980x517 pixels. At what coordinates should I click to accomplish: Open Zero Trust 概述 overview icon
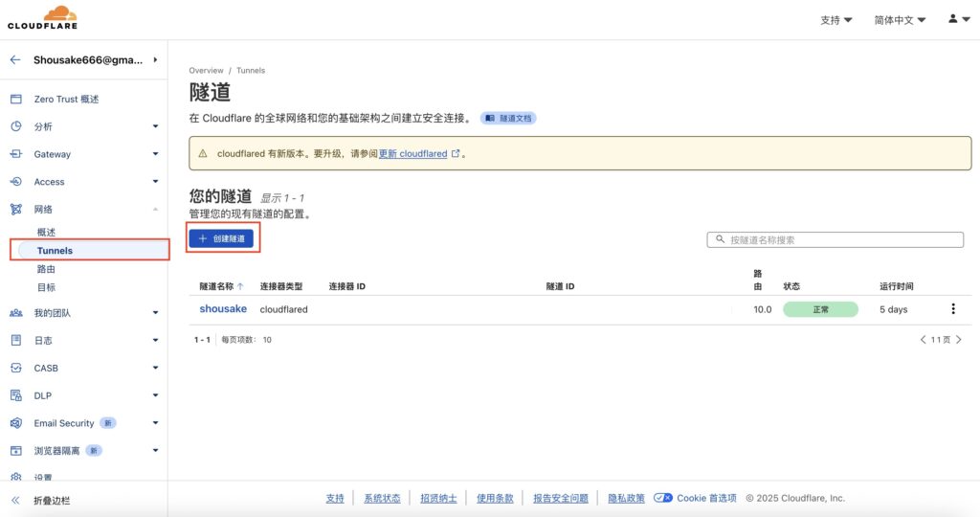point(16,99)
